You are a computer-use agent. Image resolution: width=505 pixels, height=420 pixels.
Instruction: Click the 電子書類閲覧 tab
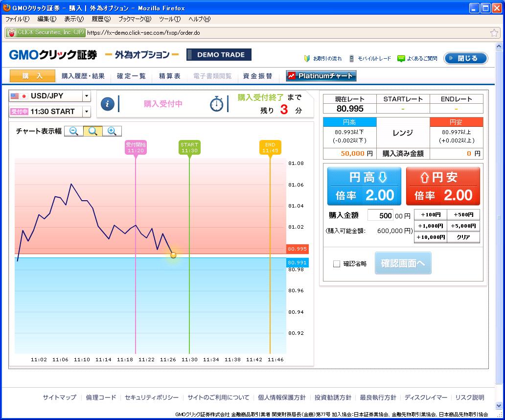point(212,76)
